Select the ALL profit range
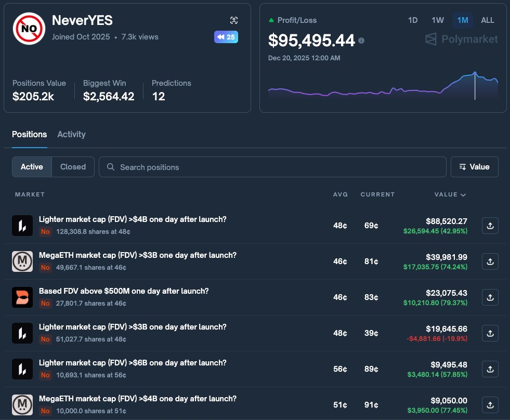510x420 pixels. [487, 20]
